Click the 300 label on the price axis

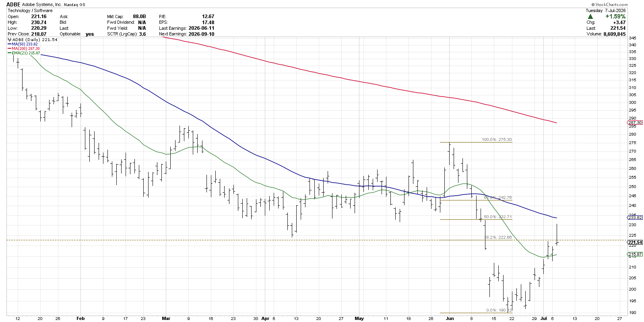point(632,103)
